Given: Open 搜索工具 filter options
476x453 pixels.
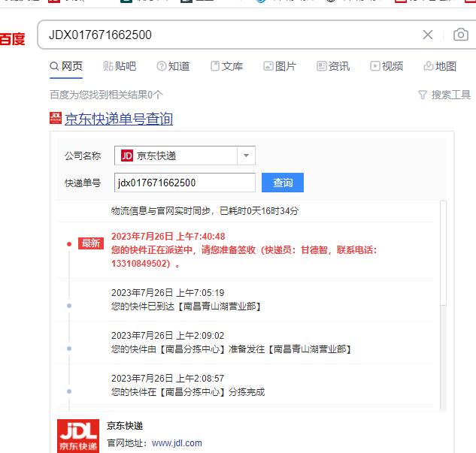Looking at the screenshot, I should click(x=444, y=95).
